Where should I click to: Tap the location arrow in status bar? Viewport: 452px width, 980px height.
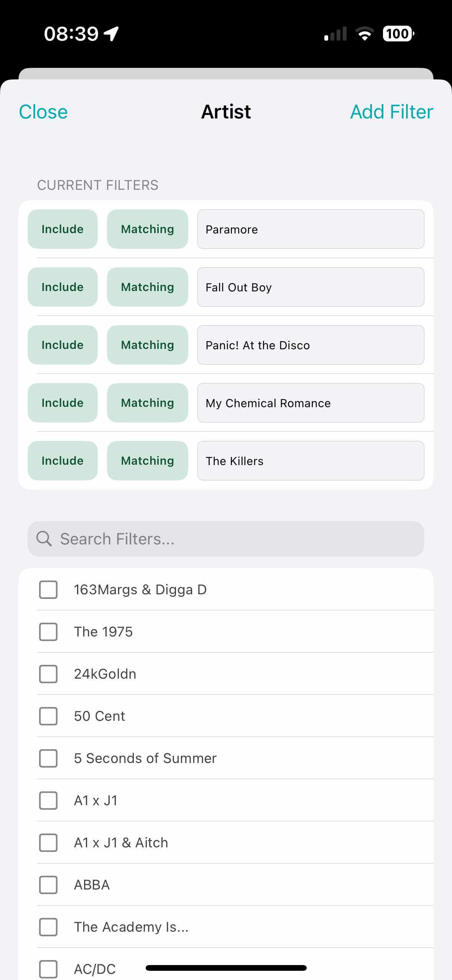(112, 34)
